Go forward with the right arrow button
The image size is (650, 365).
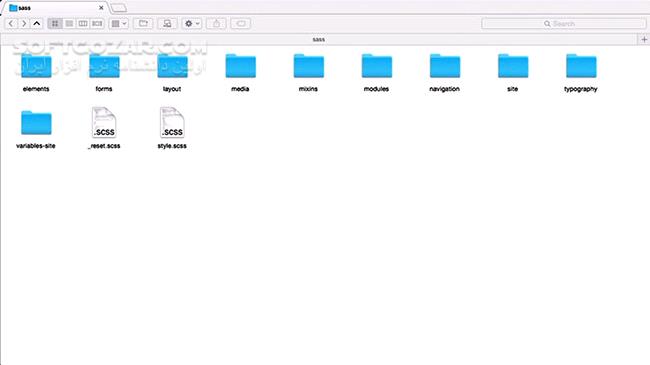point(24,24)
